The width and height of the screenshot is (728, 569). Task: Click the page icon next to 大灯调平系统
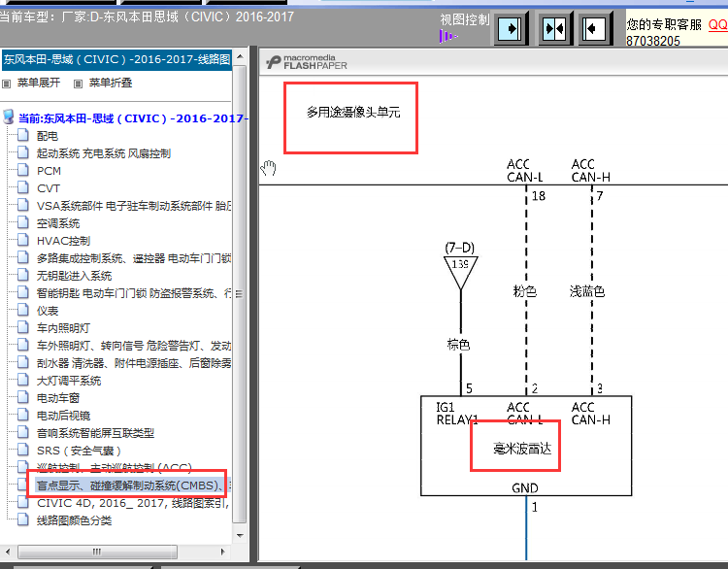pos(23,380)
